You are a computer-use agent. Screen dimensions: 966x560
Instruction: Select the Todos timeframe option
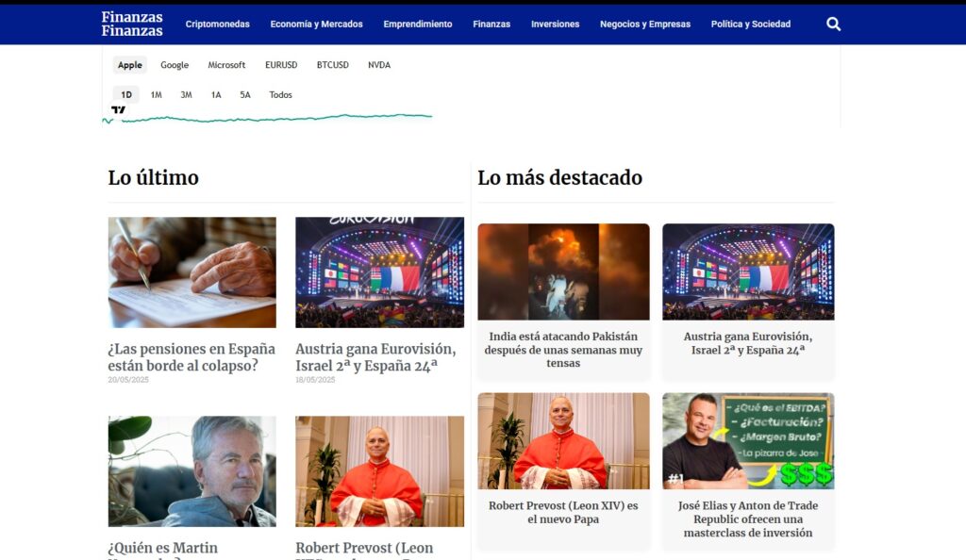pyautogui.click(x=279, y=94)
